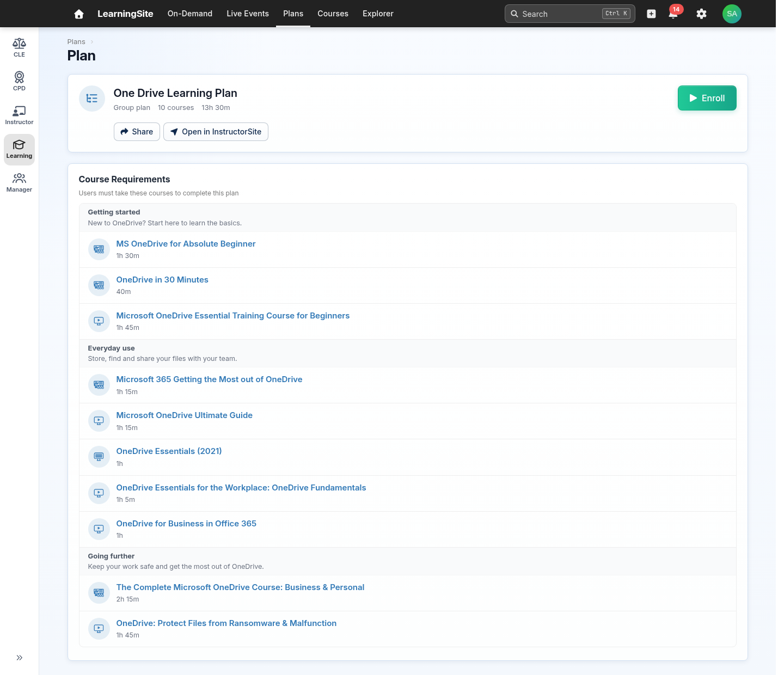Enroll in the One Drive Learning Plan
The height and width of the screenshot is (675, 784).
click(x=707, y=98)
